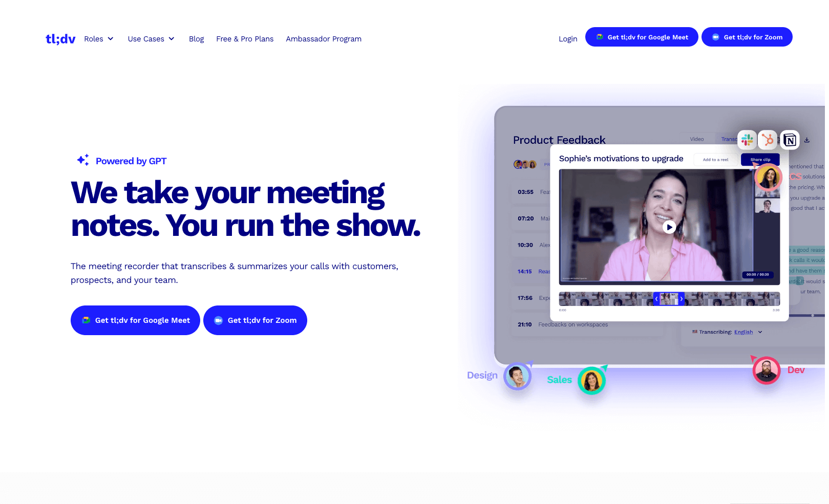Click the 00:00 / 00:30 video time badge
Image resolution: width=829 pixels, height=504 pixels.
coord(758,275)
